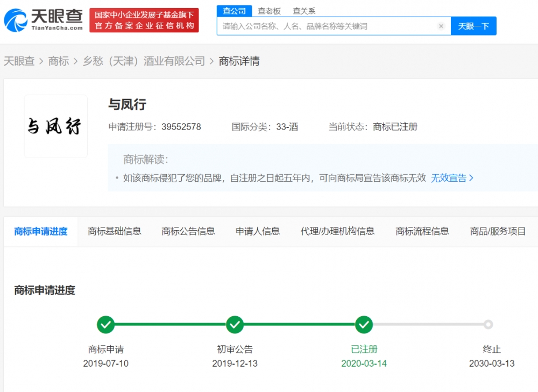Click the 商标申请 green checkmark step
The image size is (538, 392).
coord(105,324)
